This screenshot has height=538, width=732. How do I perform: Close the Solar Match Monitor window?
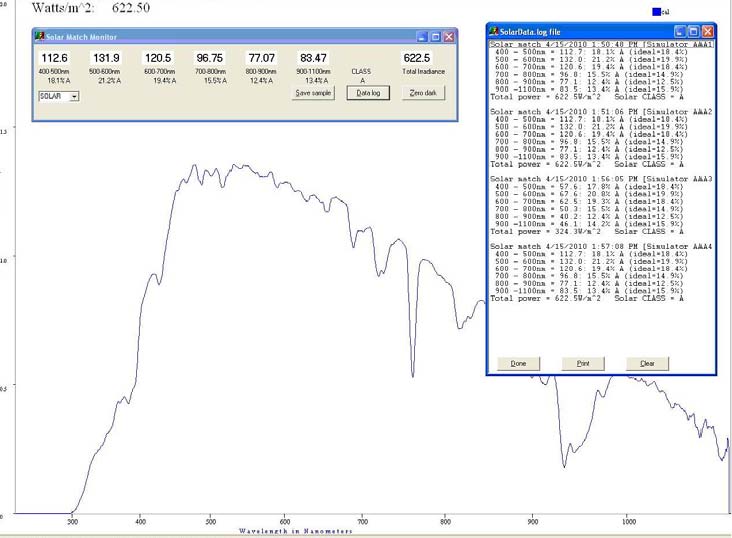pyautogui.click(x=449, y=36)
